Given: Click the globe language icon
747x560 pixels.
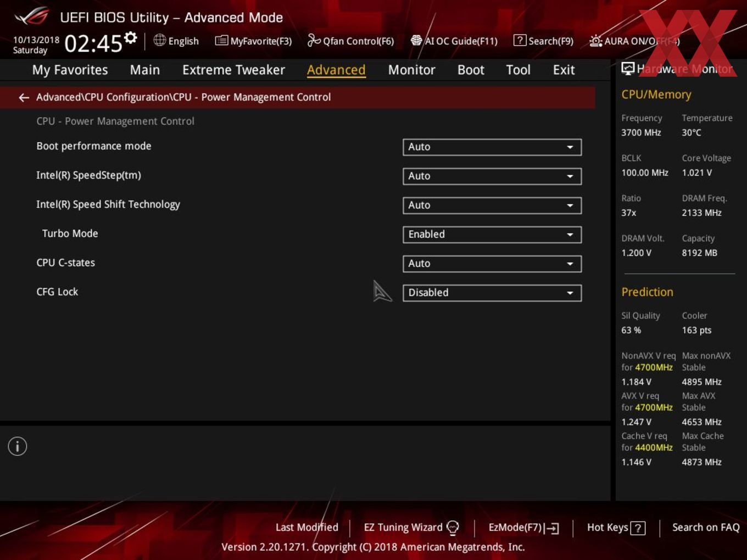Looking at the screenshot, I should 159,40.
